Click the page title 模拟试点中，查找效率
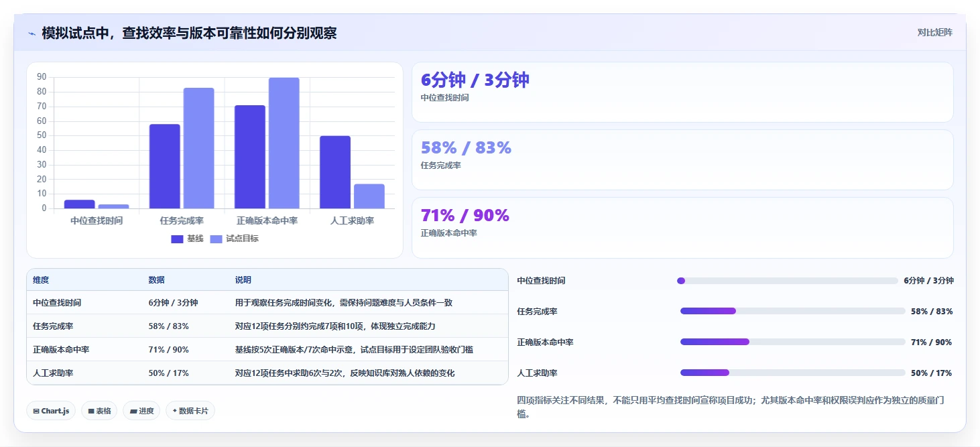The height and width of the screenshot is (447, 980). coord(189,34)
